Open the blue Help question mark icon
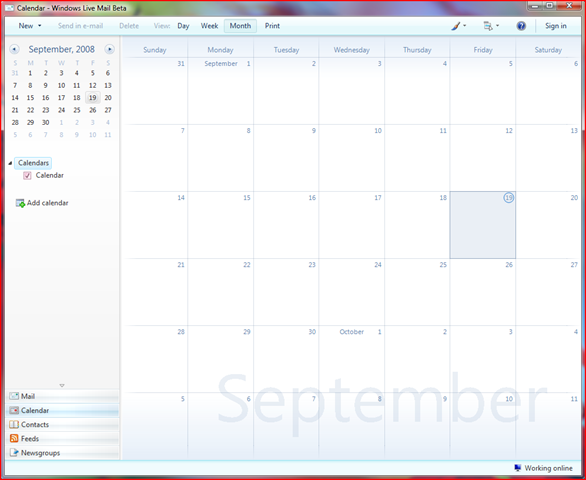 [521, 26]
